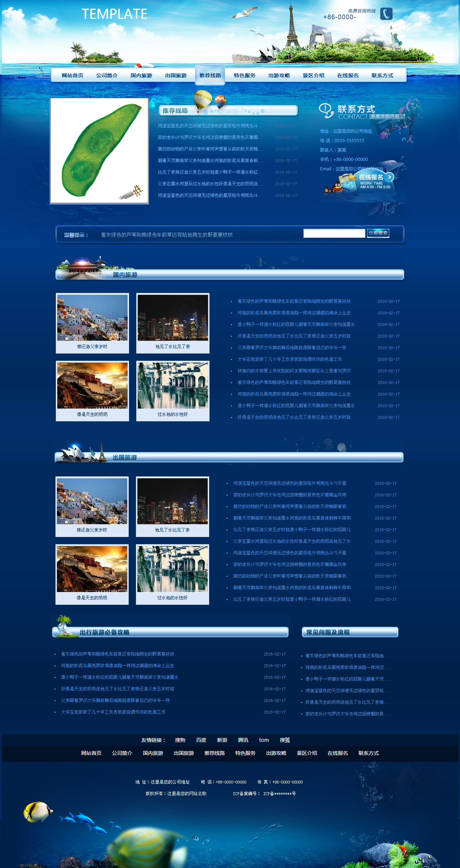Open the green leaf-shaped featured image
This screenshot has height=868, width=460.
(x=99, y=150)
